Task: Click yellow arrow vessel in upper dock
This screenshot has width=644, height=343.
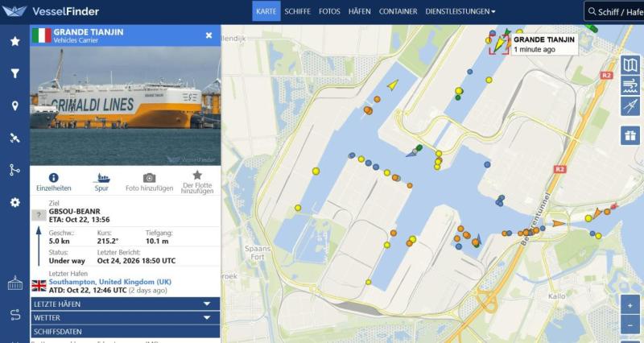Action: (x=393, y=85)
